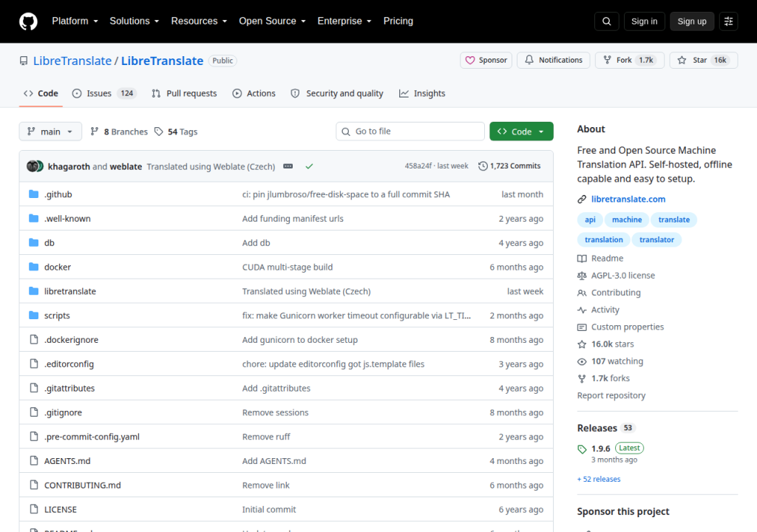Screen dimensions: 757x532
Task: Open Custom properties link
Action: tap(620, 327)
